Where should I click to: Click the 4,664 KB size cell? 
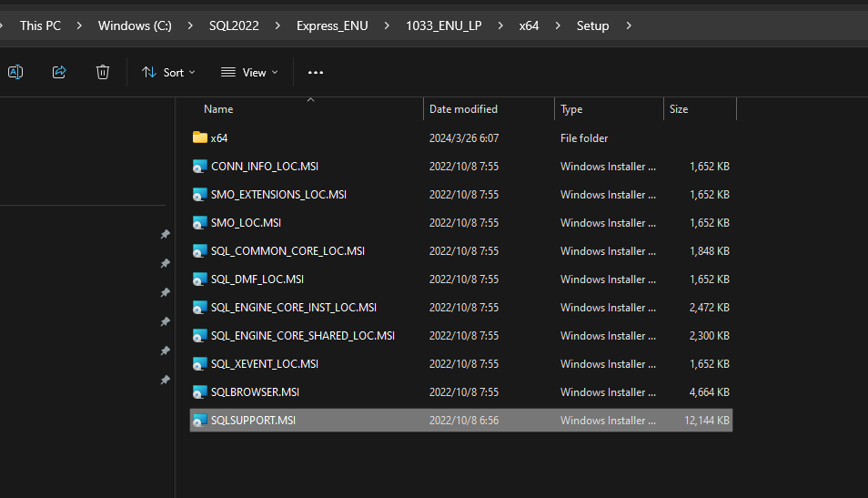[709, 392]
